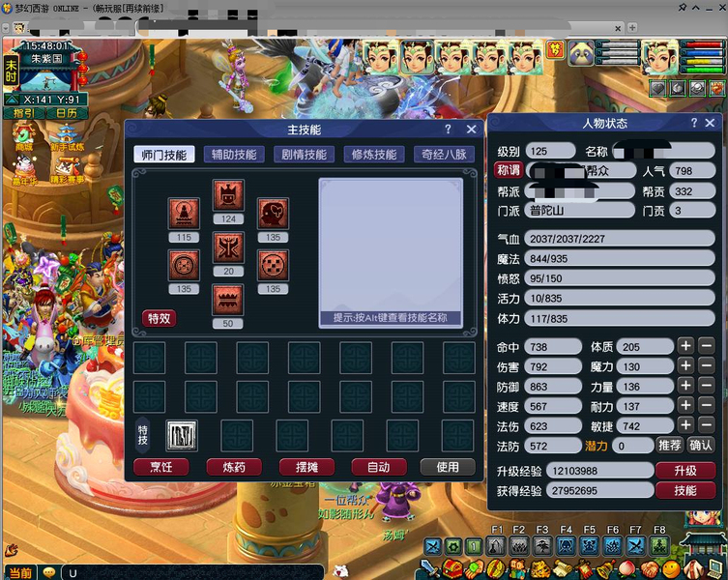This screenshot has width=728, height=580.
Task: Click the 摆摊 stall button
Action: 306,467
